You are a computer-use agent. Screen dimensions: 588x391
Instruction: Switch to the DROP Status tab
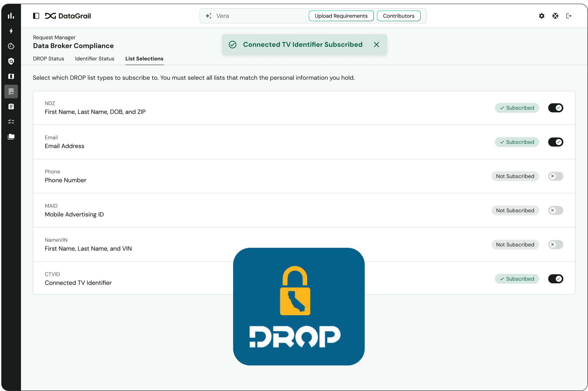[49, 59]
